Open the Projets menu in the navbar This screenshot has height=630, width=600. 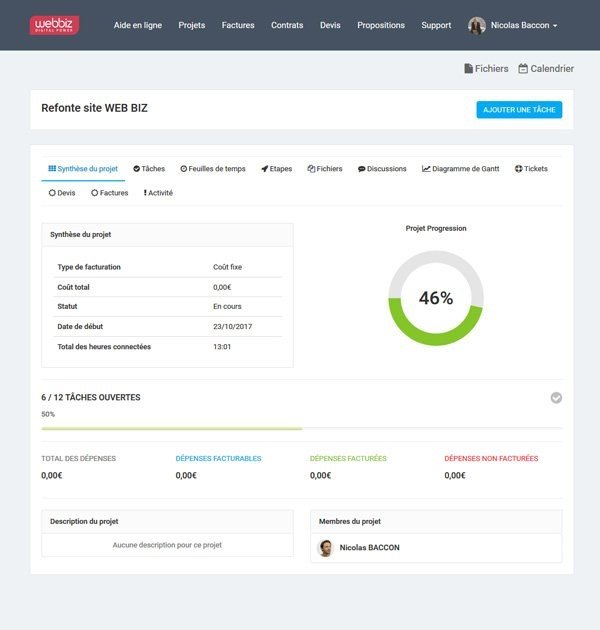click(x=191, y=25)
